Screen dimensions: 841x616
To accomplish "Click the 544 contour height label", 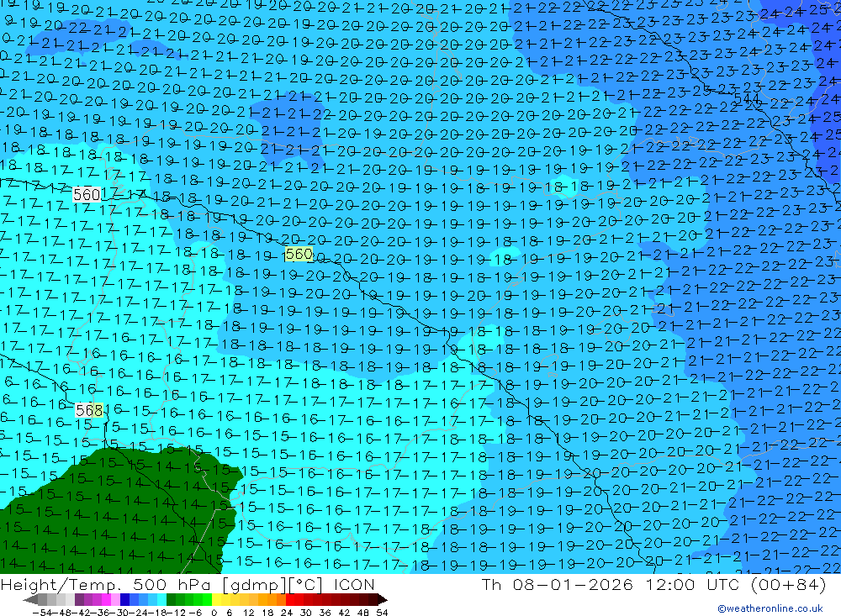I will tap(747, 99).
